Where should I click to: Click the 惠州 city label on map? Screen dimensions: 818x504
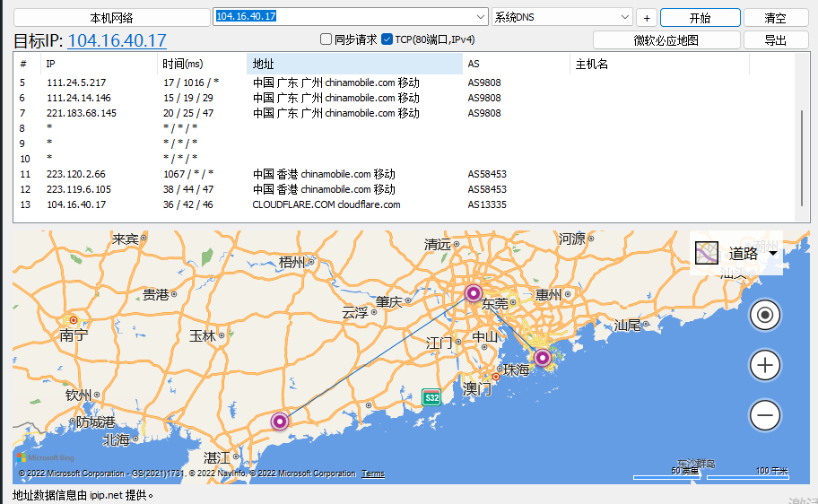(548, 295)
